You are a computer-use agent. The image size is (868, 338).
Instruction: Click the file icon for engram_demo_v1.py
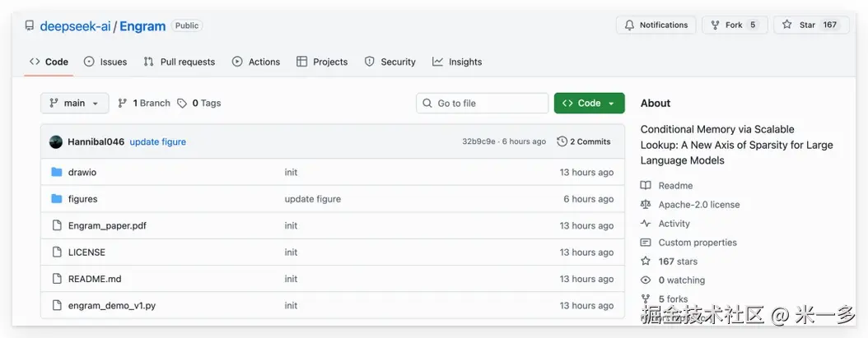pyautogui.click(x=57, y=305)
